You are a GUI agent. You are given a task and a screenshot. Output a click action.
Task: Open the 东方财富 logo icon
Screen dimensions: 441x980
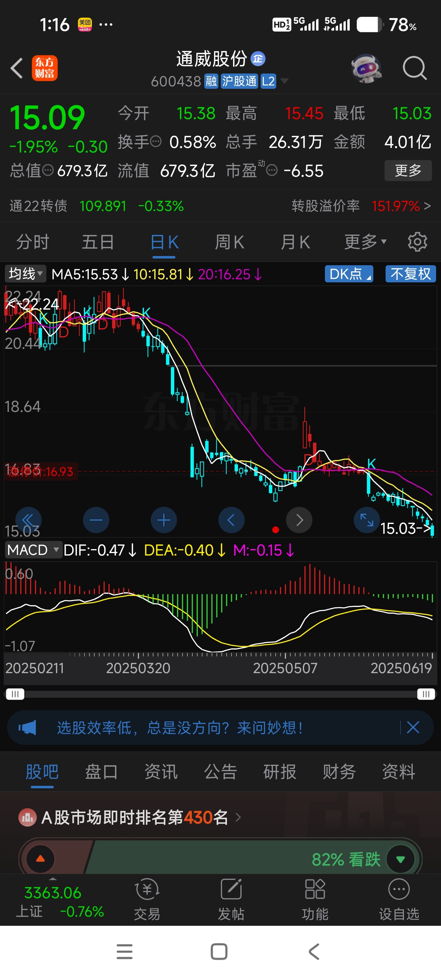(44, 68)
